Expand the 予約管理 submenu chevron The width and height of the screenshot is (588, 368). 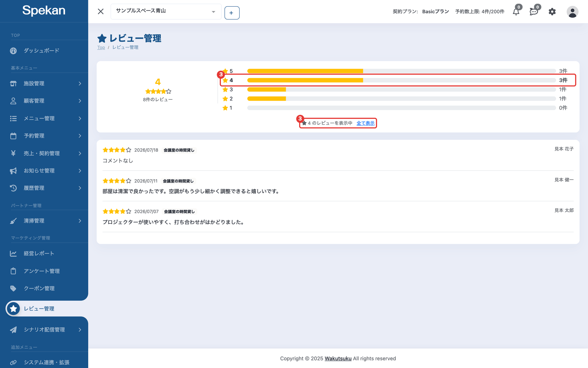(80, 136)
